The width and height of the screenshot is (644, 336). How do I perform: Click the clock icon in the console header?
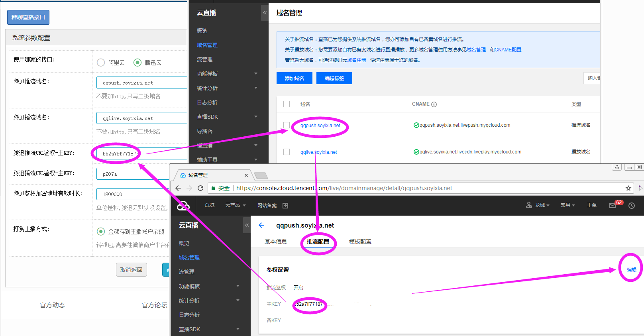click(x=632, y=206)
